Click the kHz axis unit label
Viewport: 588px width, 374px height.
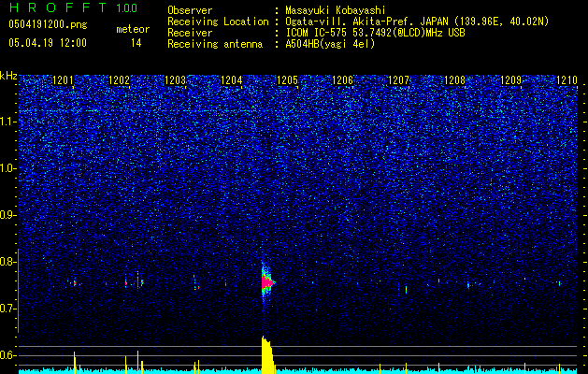pos(8,76)
